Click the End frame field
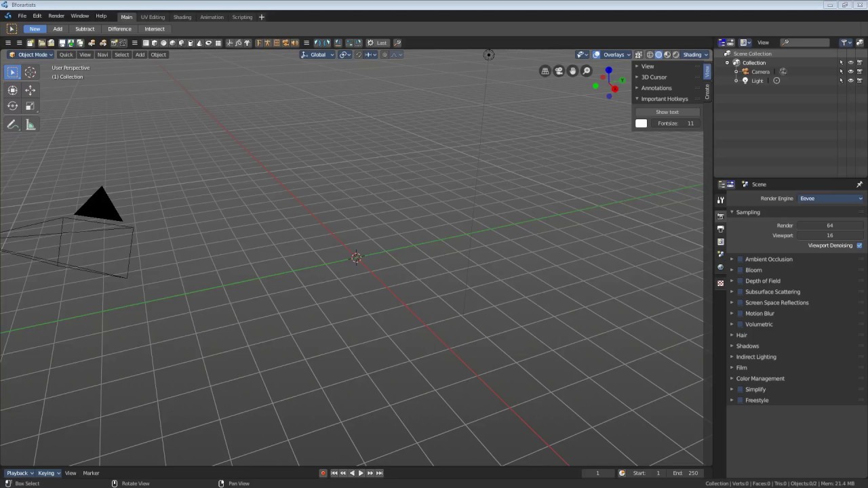868x488 pixels. [686, 473]
